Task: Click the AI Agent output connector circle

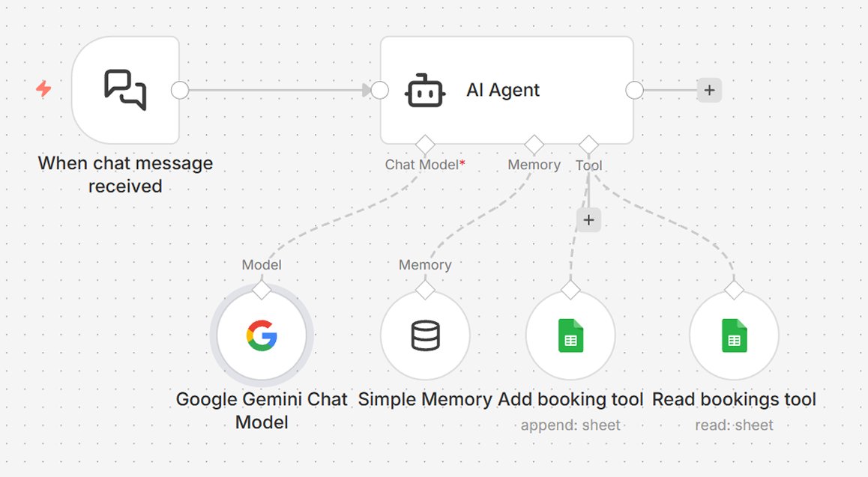Action: [634, 90]
